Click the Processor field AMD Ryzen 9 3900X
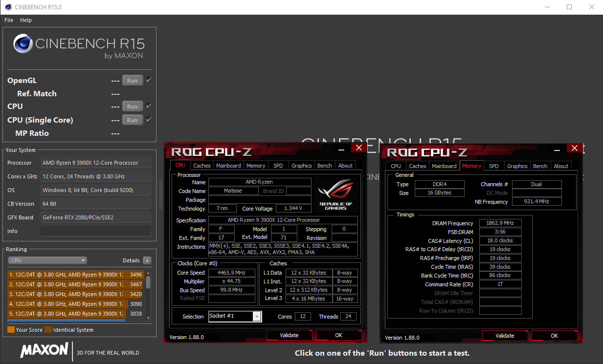This screenshot has height=364, width=603. pyautogui.click(x=95, y=163)
